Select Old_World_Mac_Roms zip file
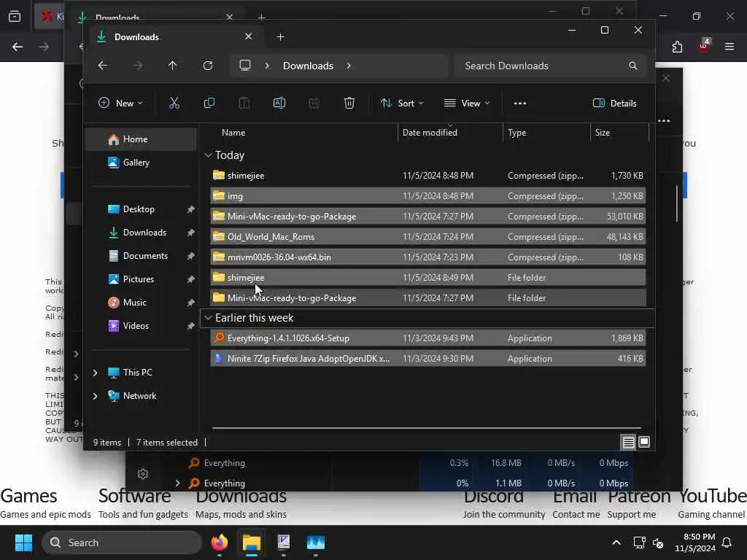 point(427,237)
